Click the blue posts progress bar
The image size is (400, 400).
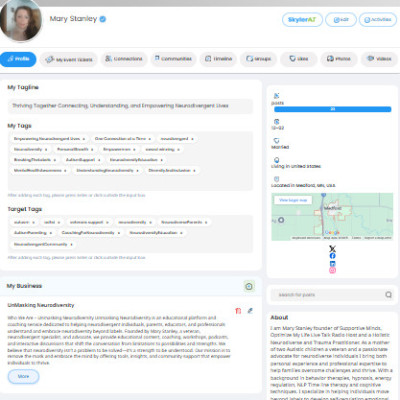(332, 109)
